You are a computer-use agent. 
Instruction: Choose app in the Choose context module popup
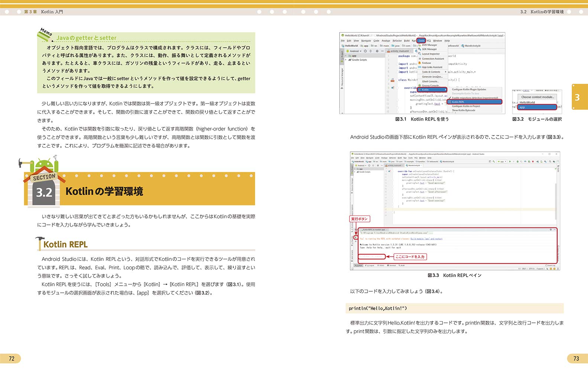click(x=537, y=107)
